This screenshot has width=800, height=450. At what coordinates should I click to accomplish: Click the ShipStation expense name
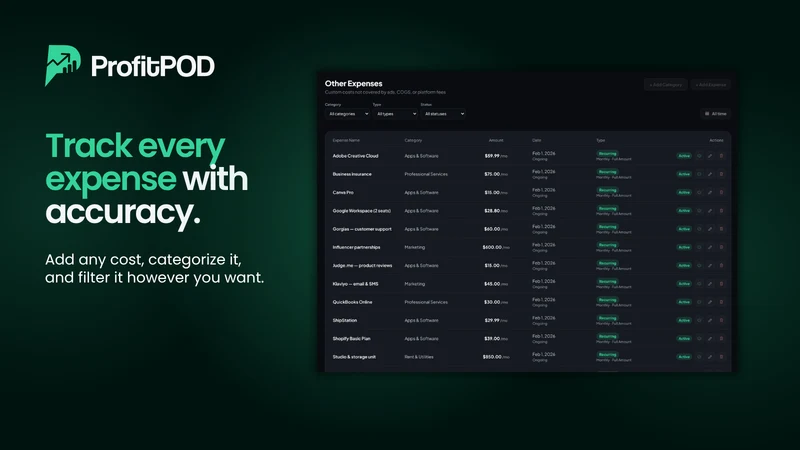pyautogui.click(x=345, y=320)
